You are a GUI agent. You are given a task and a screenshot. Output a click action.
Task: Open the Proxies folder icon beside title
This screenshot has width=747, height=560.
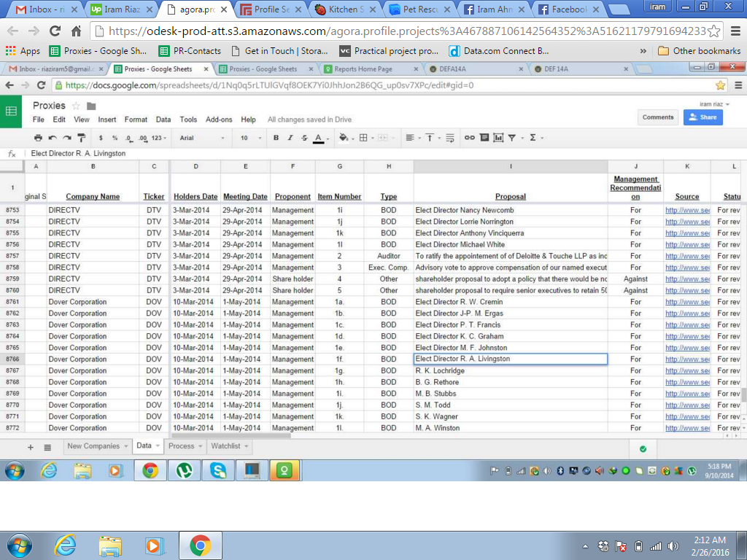coord(91,106)
